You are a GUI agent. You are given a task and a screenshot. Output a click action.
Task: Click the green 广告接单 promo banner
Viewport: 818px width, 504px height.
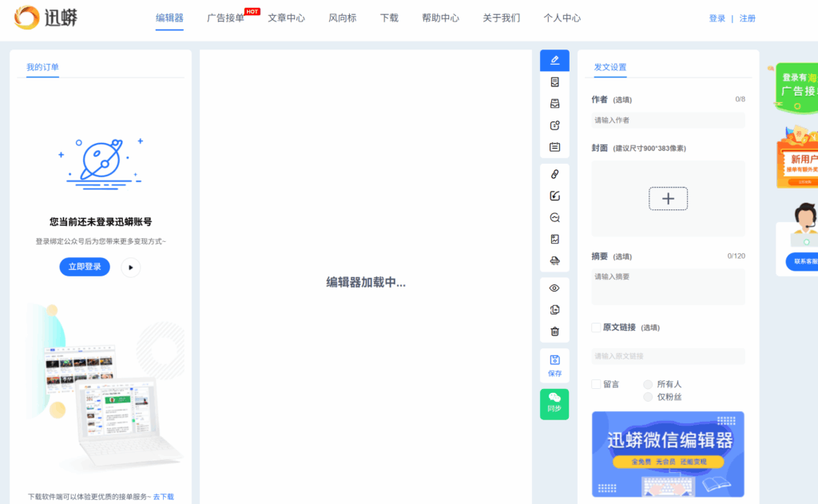pos(796,88)
